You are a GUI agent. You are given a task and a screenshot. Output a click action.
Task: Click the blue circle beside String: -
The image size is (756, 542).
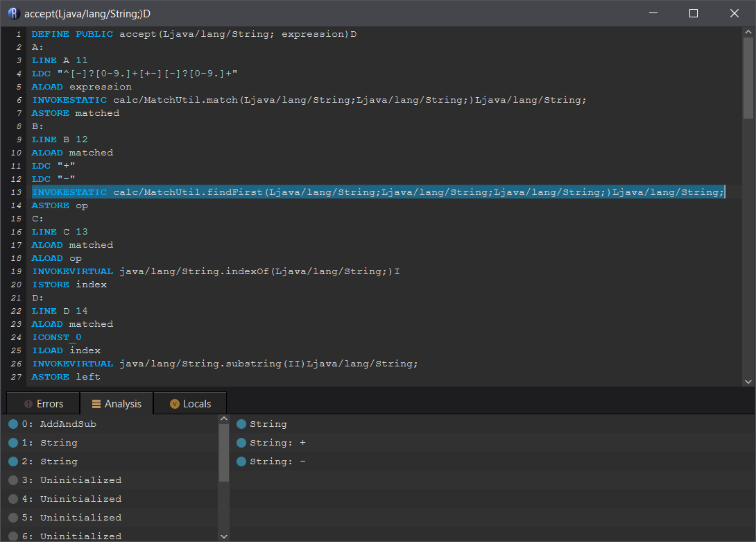(x=241, y=461)
